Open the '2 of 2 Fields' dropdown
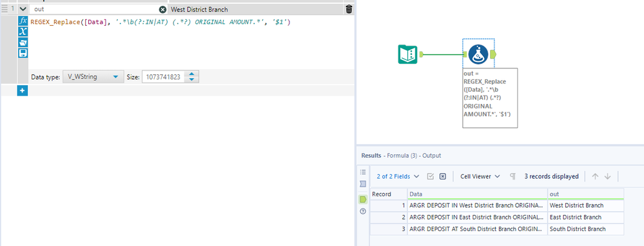 point(398,176)
